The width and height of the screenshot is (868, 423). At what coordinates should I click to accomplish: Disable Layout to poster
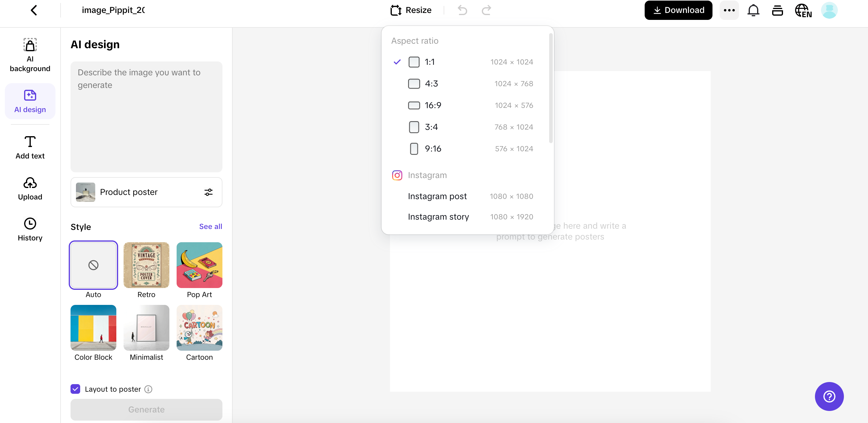(x=75, y=389)
